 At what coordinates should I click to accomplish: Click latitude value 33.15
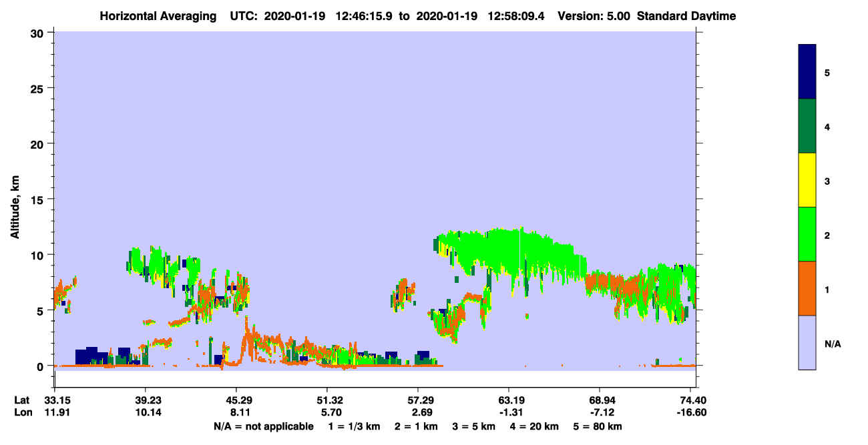[55, 400]
